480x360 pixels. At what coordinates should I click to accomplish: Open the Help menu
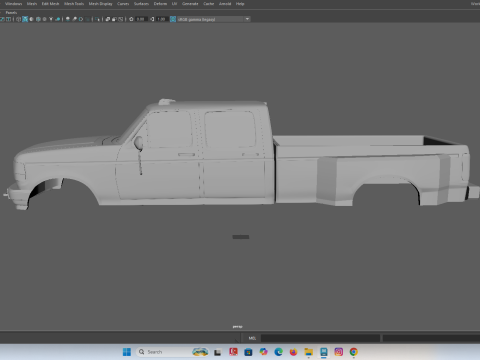240,4
